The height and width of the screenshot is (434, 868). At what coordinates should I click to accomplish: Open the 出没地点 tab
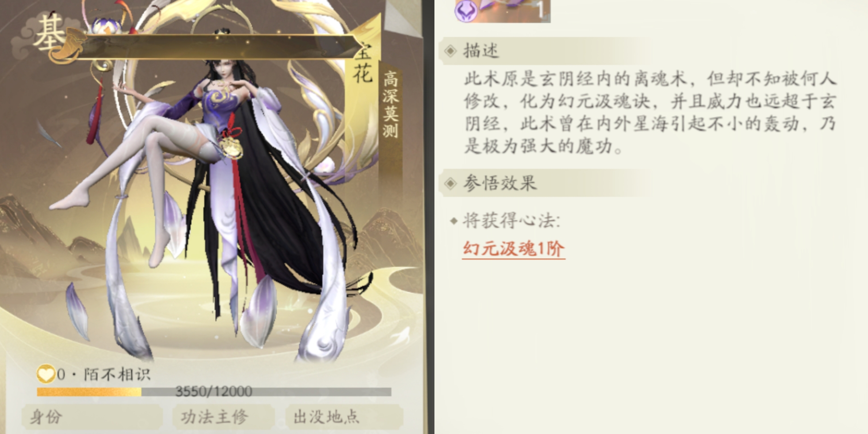coord(344,417)
